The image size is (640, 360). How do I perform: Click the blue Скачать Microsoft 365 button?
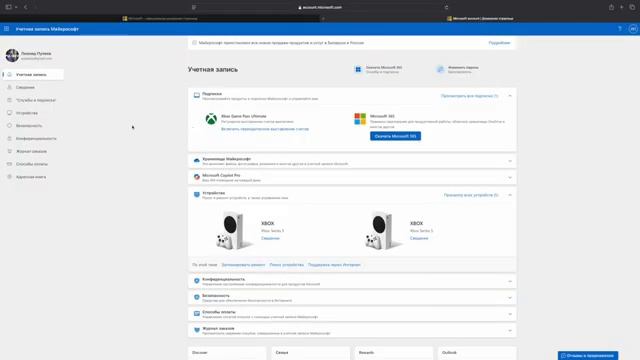point(395,136)
